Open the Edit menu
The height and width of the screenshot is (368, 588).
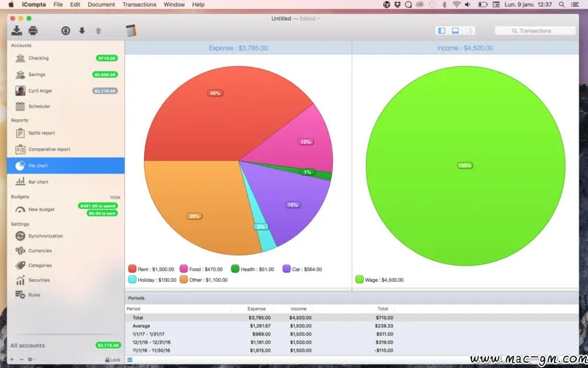(x=75, y=4)
